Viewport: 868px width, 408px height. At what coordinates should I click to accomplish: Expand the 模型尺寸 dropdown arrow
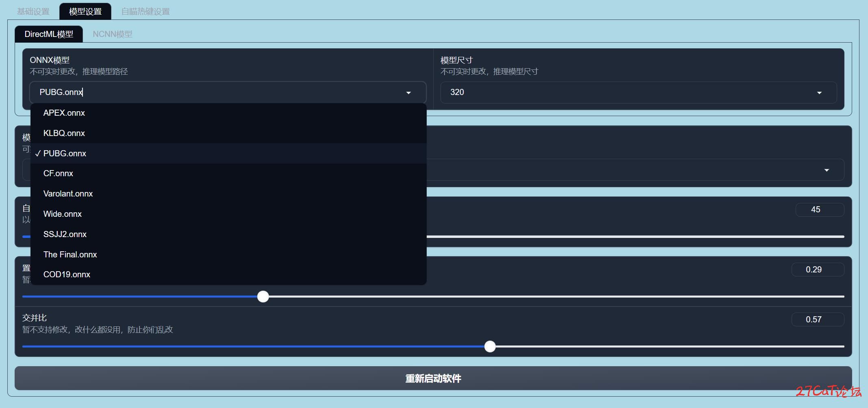coord(819,93)
